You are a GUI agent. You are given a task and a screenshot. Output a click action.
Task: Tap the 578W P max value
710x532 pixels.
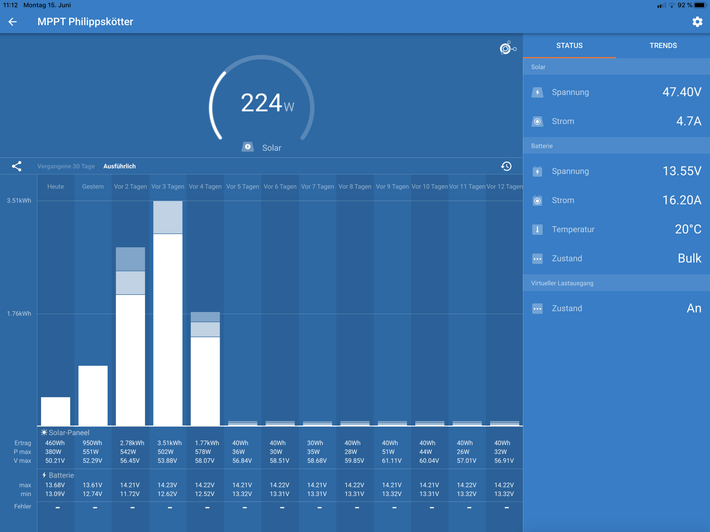pyautogui.click(x=203, y=452)
